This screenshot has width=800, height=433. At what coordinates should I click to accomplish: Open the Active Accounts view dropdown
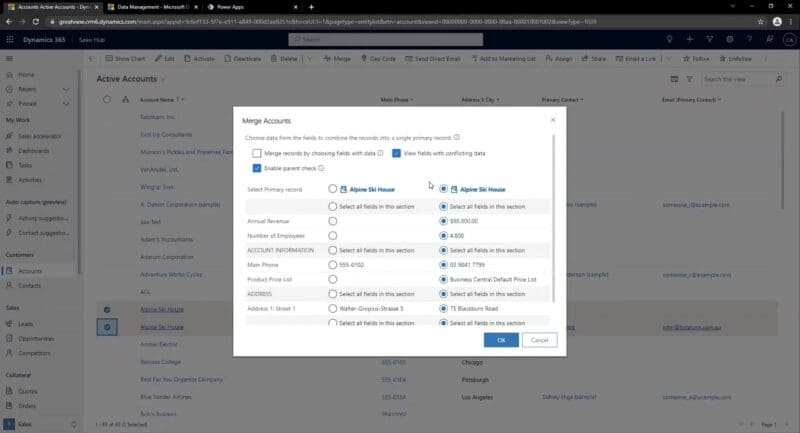163,80
